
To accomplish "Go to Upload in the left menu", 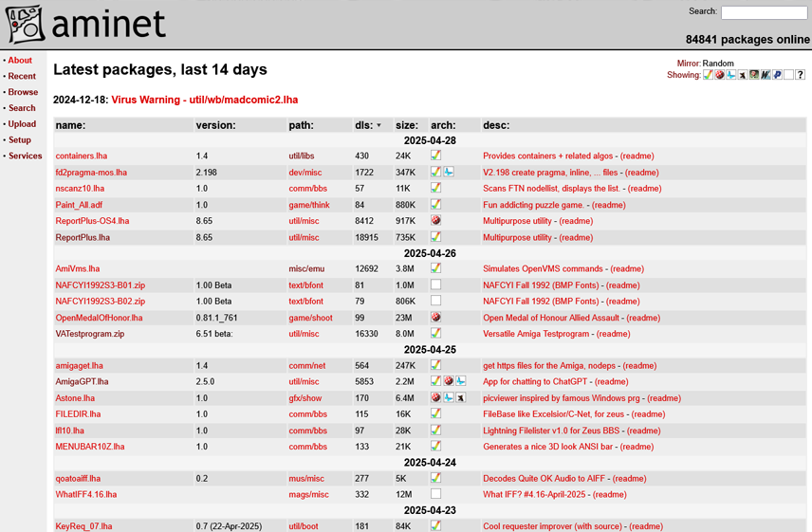I will tap(22, 124).
